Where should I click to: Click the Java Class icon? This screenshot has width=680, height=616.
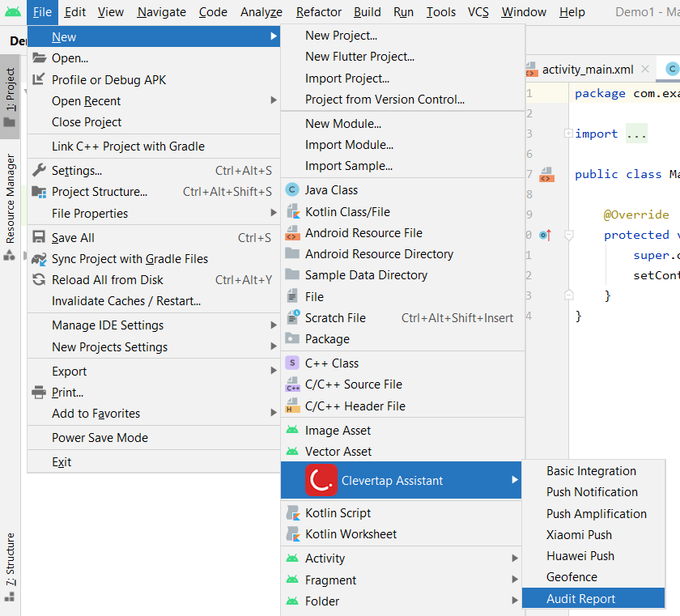[292, 189]
